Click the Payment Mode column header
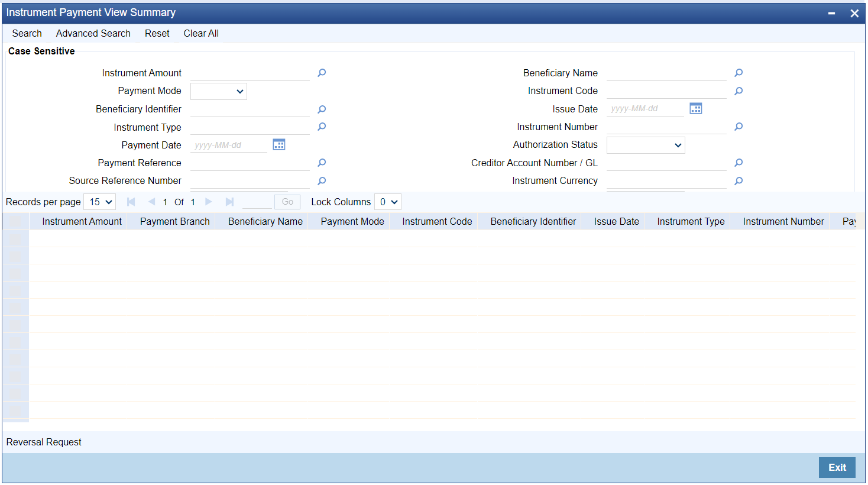The image size is (868, 485). 352,221
